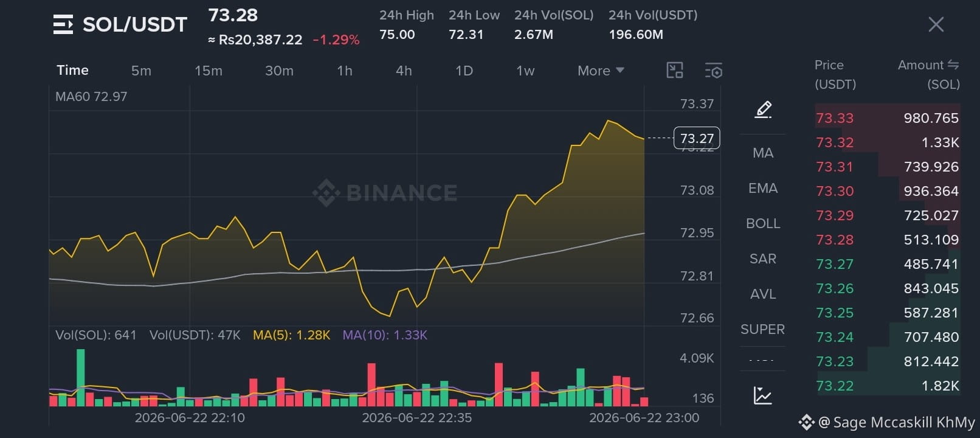
Task: Click the 24h Vol(SOL) value 2.67M
Action: (x=534, y=35)
